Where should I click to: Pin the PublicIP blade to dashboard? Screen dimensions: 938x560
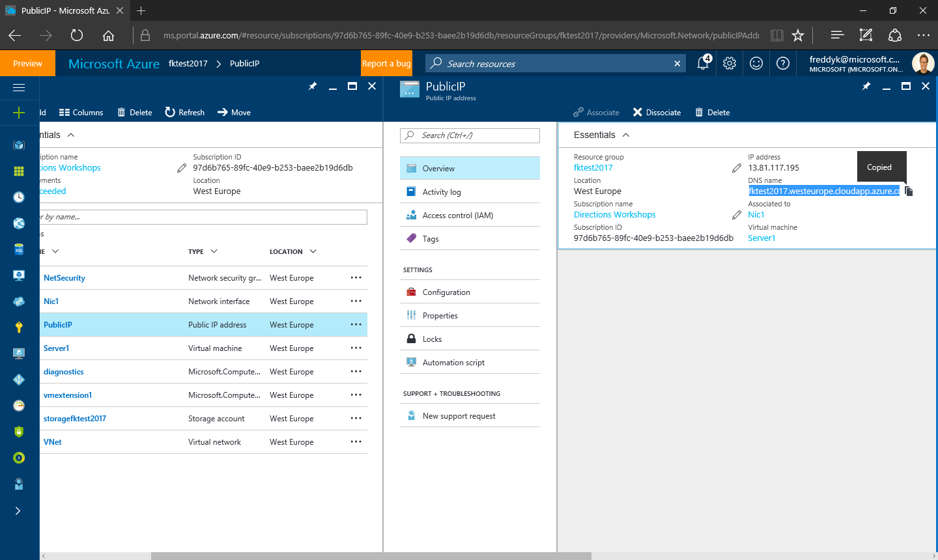[866, 86]
